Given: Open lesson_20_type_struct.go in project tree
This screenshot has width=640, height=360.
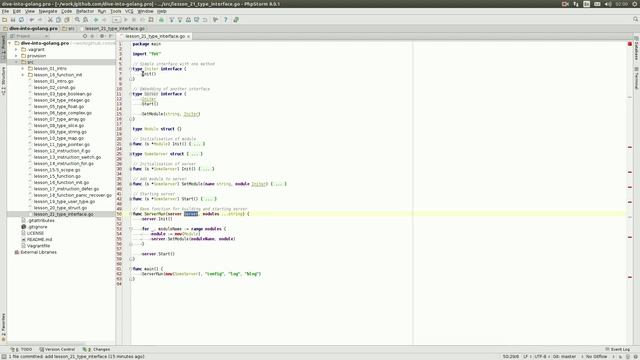Looking at the screenshot, I should 60,208.
